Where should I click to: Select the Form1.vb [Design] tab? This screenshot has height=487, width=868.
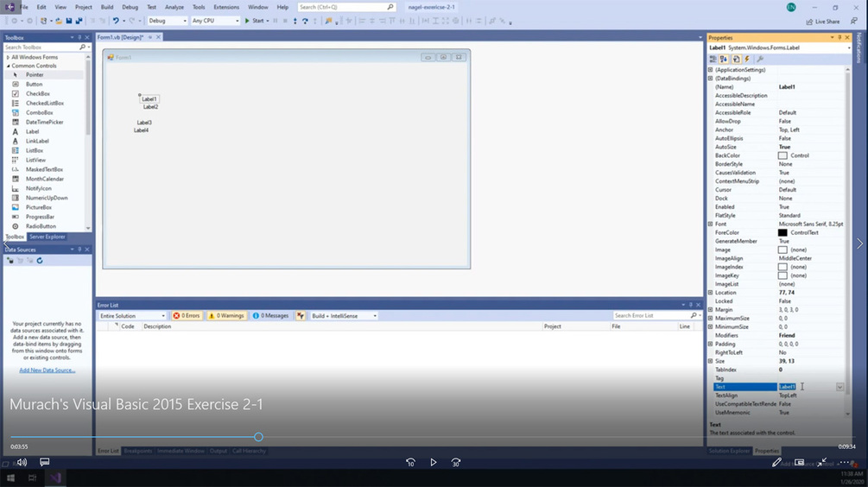(120, 37)
